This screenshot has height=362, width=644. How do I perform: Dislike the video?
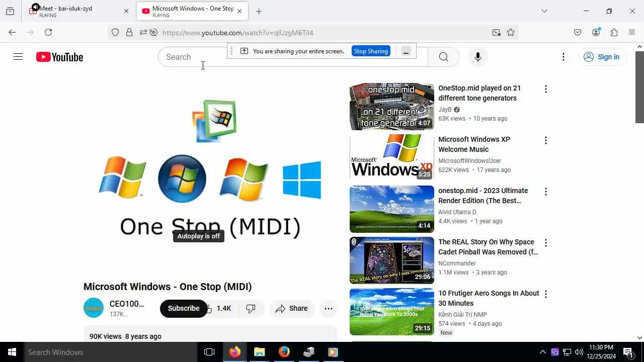point(251,308)
